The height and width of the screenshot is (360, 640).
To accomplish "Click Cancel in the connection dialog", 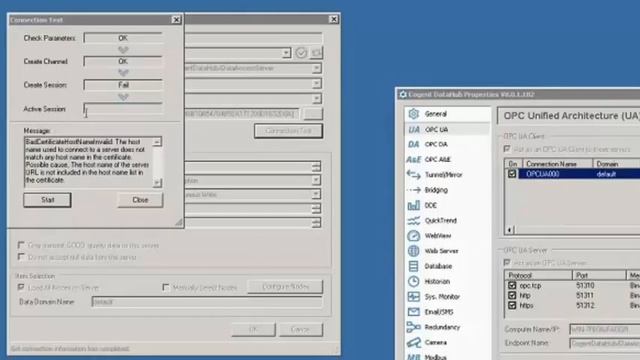I will click(300, 329).
